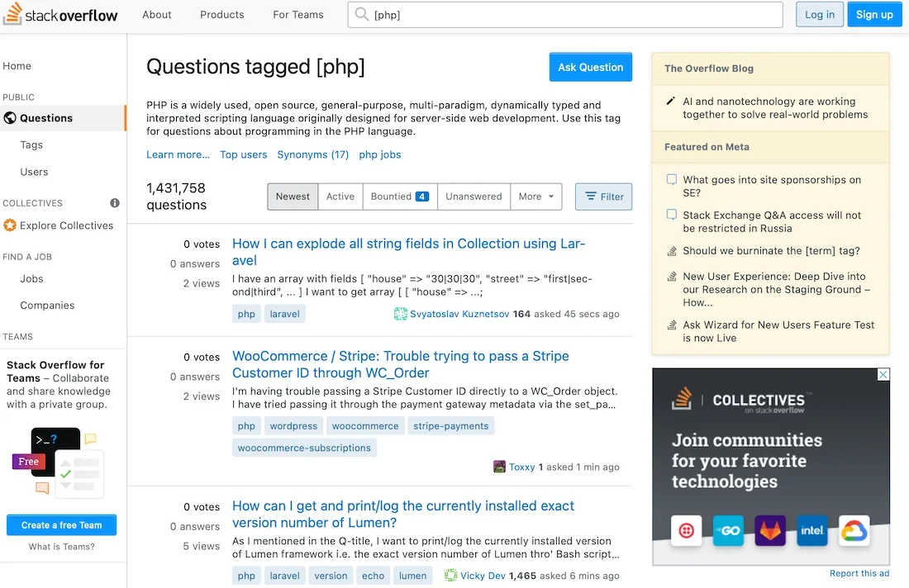
Task: Click Svyatoslav Kuznetsov's avatar
Action: tap(401, 314)
